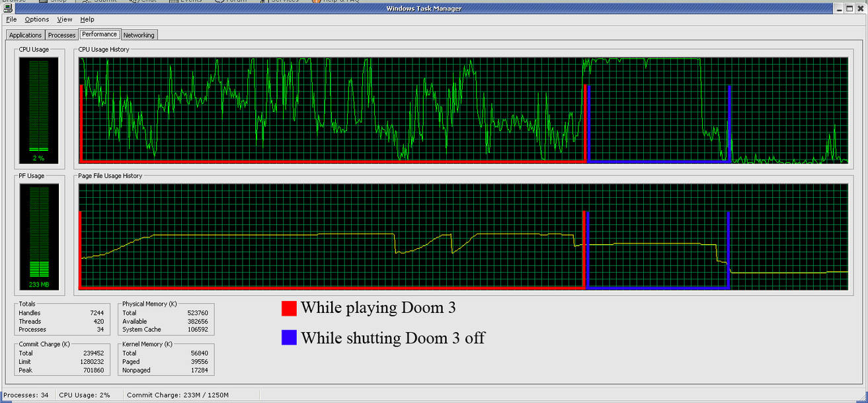Click the Threads label in Totals
The width and height of the screenshot is (868, 403).
pos(30,322)
